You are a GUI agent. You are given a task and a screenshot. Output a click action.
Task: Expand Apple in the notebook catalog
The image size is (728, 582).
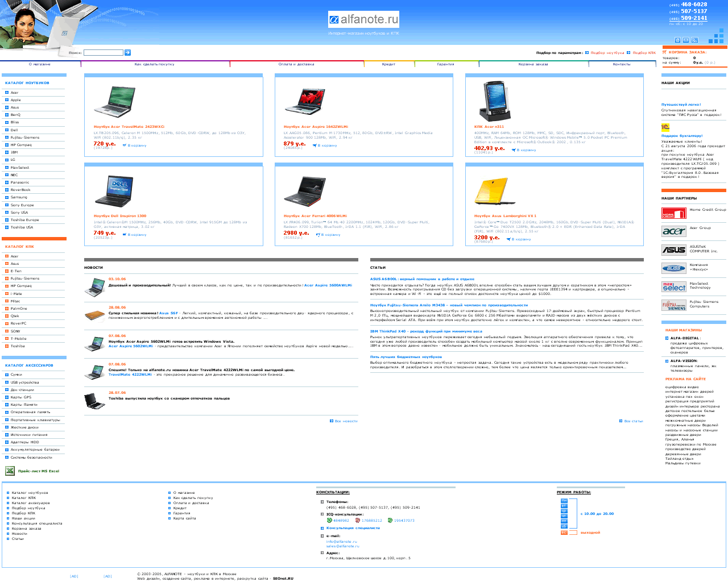pos(7,100)
